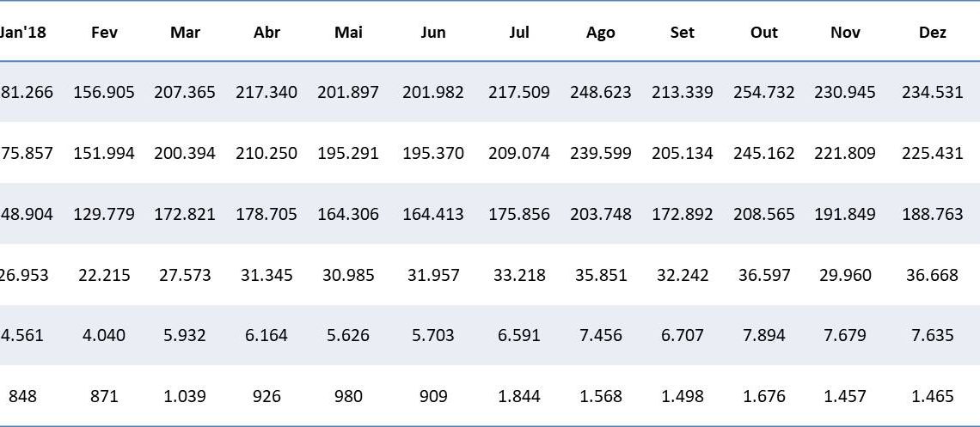
Task: Click the Mai column header
Action: [348, 33]
